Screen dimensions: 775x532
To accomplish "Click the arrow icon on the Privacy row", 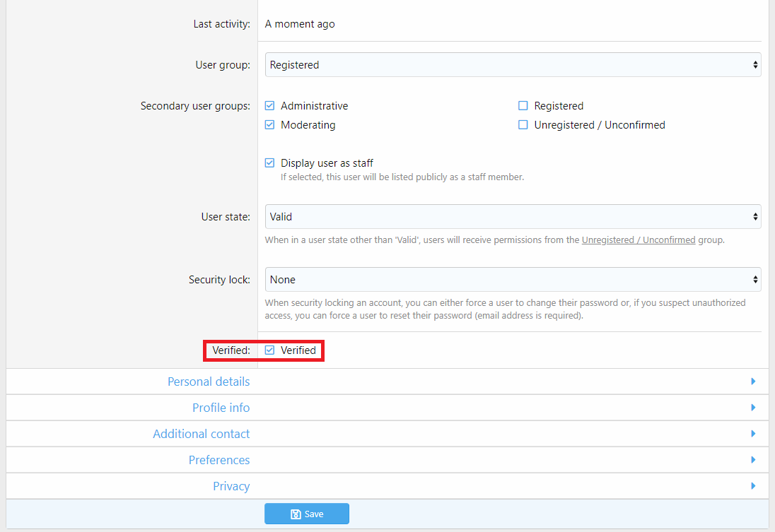I will tap(753, 486).
